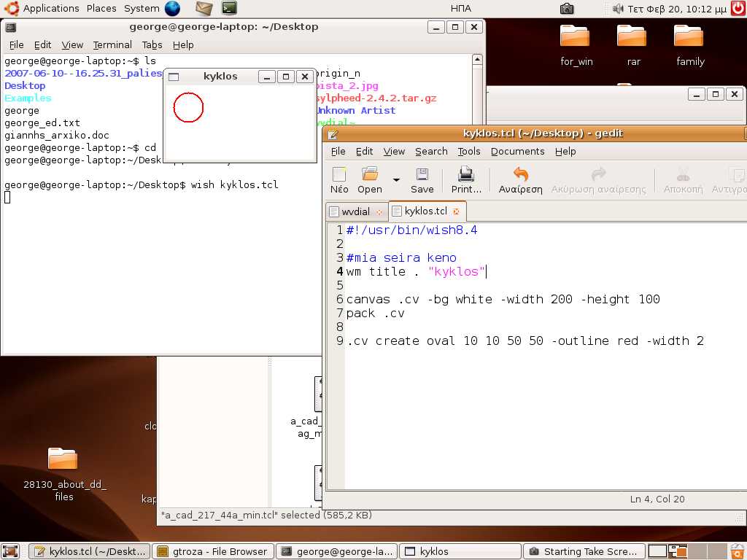This screenshot has width=747, height=560.
Task: Close the kyklos.tcl tab with its x
Action: (x=457, y=211)
